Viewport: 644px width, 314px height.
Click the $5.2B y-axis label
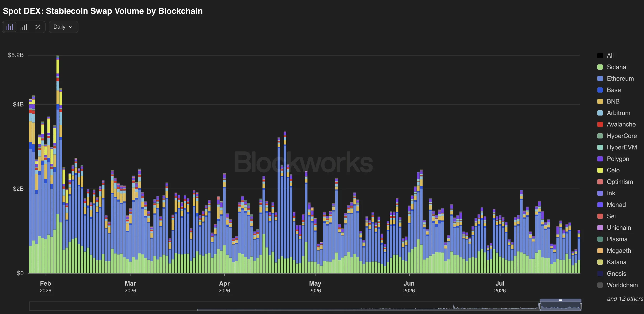pos(16,55)
